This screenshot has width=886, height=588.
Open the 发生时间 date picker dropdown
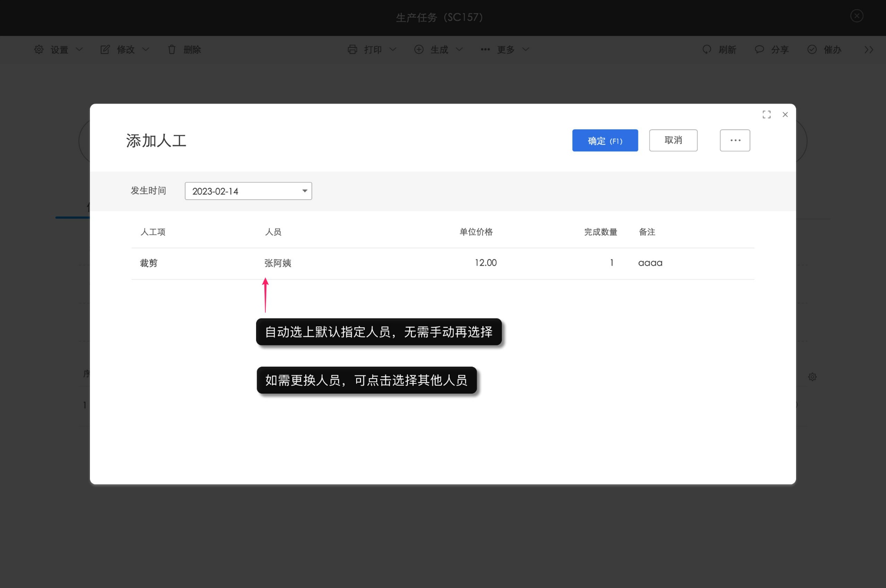coord(304,191)
